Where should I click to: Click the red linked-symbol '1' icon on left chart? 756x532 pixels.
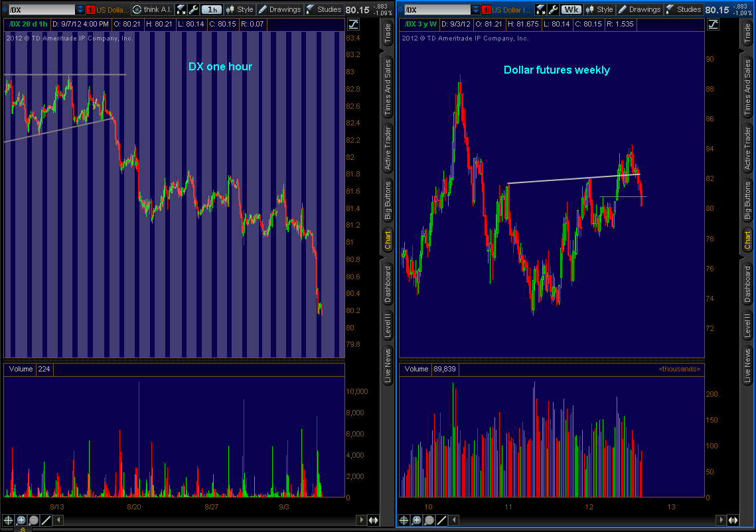click(x=90, y=9)
